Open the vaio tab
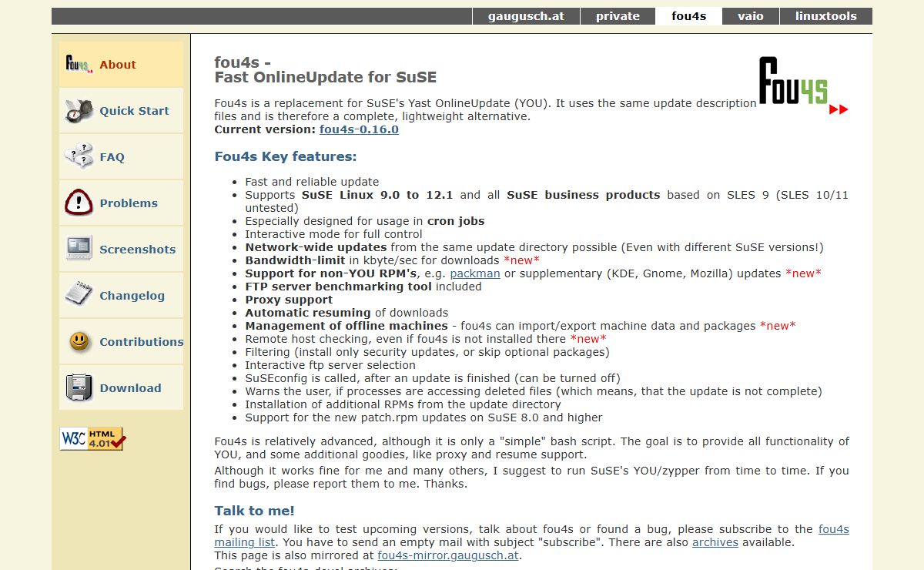The width and height of the screenshot is (924, 570). (751, 16)
